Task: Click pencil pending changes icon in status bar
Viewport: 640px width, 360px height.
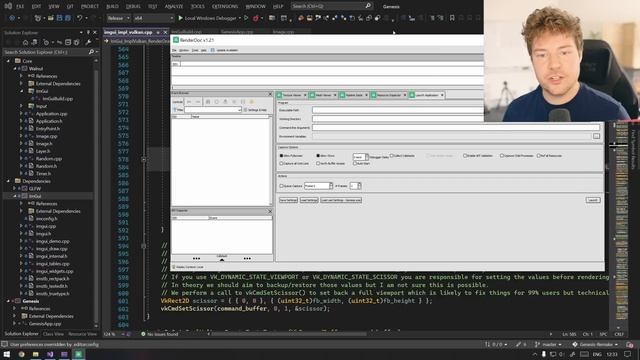Action: (518, 344)
